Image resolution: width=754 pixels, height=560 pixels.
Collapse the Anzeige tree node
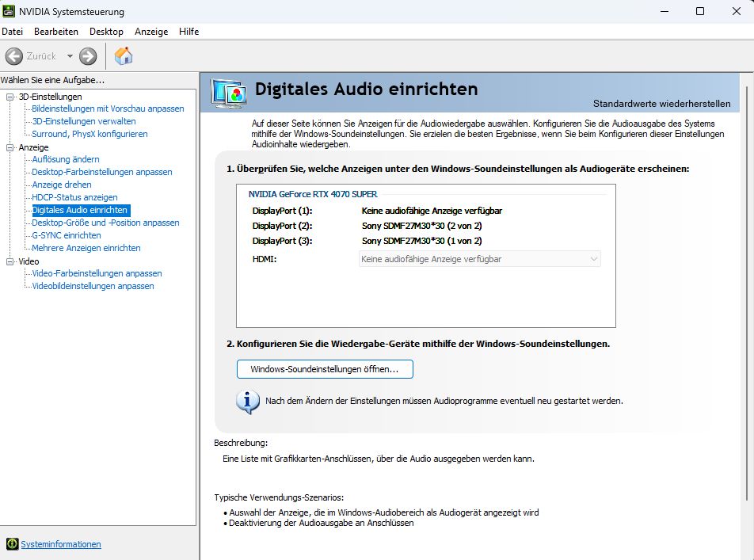(10, 147)
